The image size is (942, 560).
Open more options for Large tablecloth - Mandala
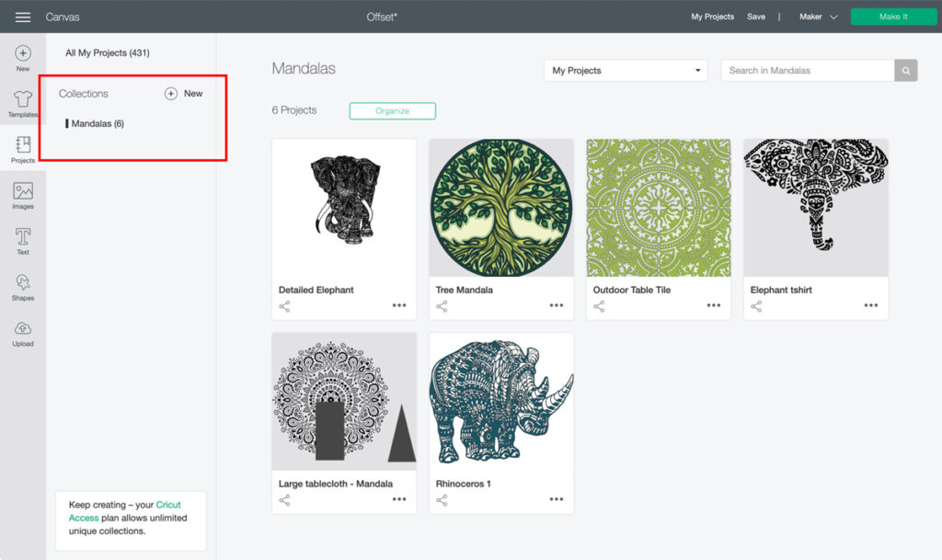tap(399, 499)
